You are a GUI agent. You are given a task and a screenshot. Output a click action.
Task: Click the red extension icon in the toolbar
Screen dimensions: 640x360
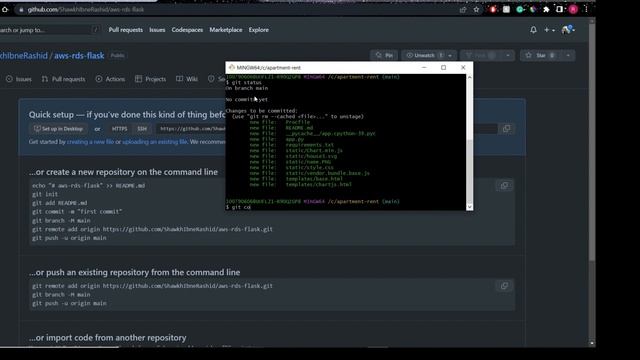[493, 9]
